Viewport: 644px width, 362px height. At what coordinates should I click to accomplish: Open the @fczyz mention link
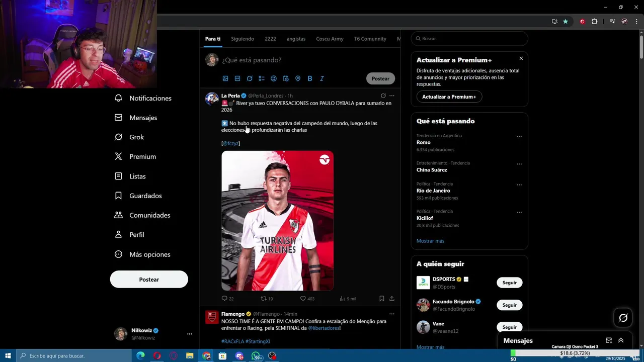[x=231, y=143]
